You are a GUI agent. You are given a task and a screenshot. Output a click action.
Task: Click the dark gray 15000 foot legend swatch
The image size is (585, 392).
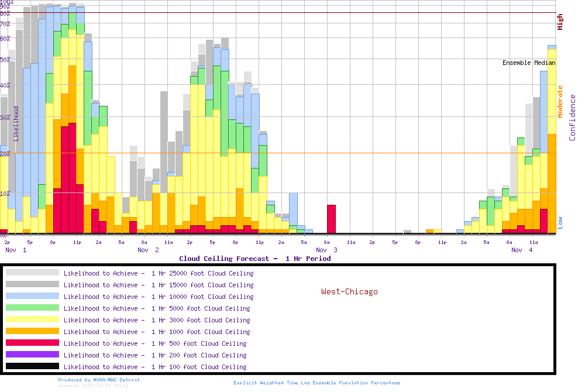coord(32,284)
